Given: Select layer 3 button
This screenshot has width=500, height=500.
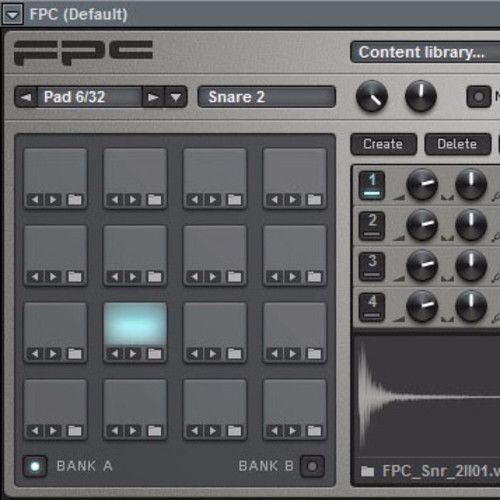Looking at the screenshot, I should [x=372, y=266].
